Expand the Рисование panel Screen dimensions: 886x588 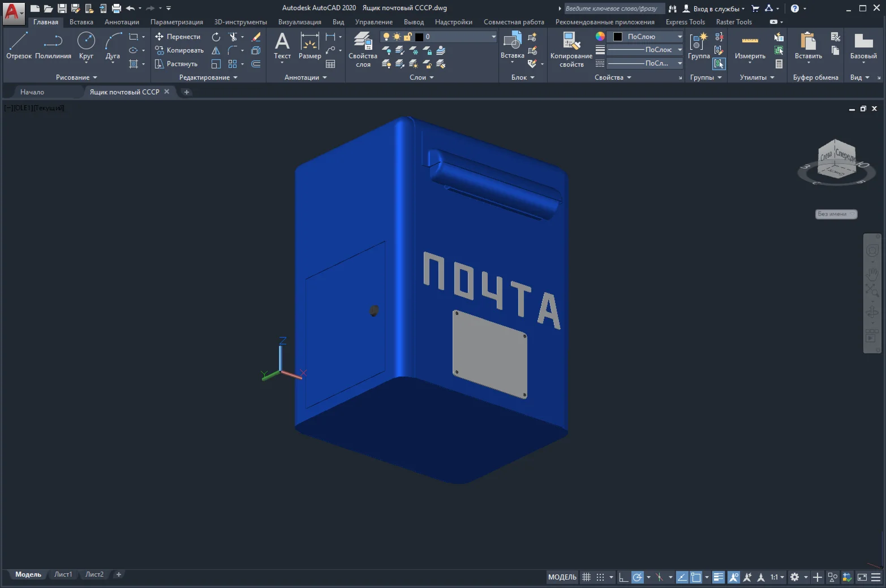coord(76,77)
